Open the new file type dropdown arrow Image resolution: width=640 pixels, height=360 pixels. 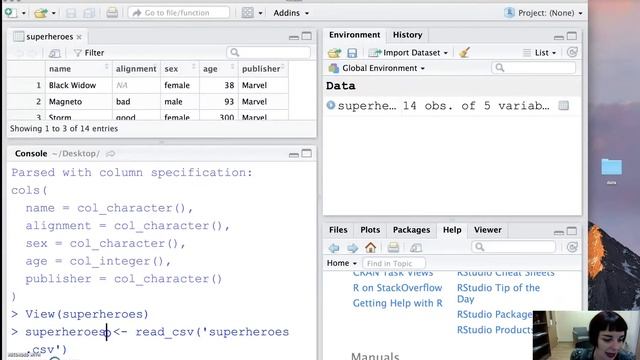pos(23,13)
